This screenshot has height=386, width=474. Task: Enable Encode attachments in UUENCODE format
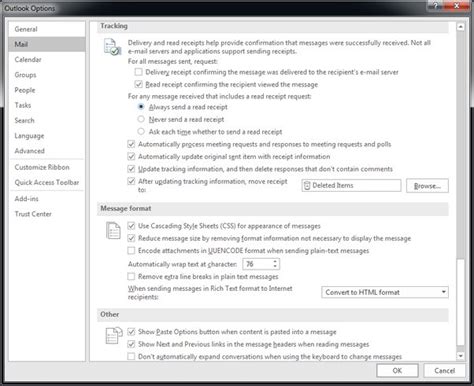[x=131, y=250]
